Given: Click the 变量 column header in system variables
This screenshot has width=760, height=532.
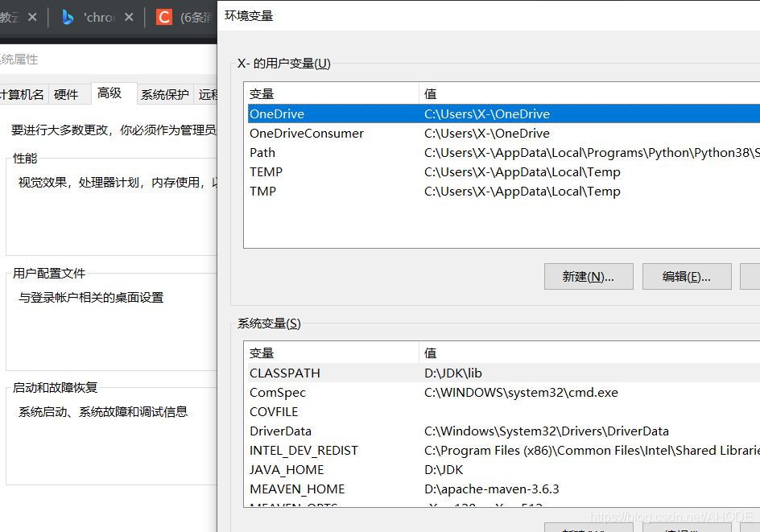Looking at the screenshot, I should coord(333,353).
